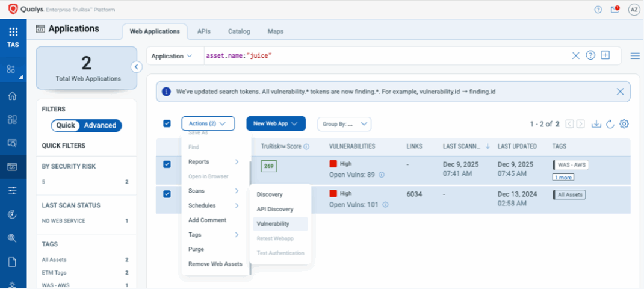Select Vulnerability from the Scans submenu

click(273, 223)
